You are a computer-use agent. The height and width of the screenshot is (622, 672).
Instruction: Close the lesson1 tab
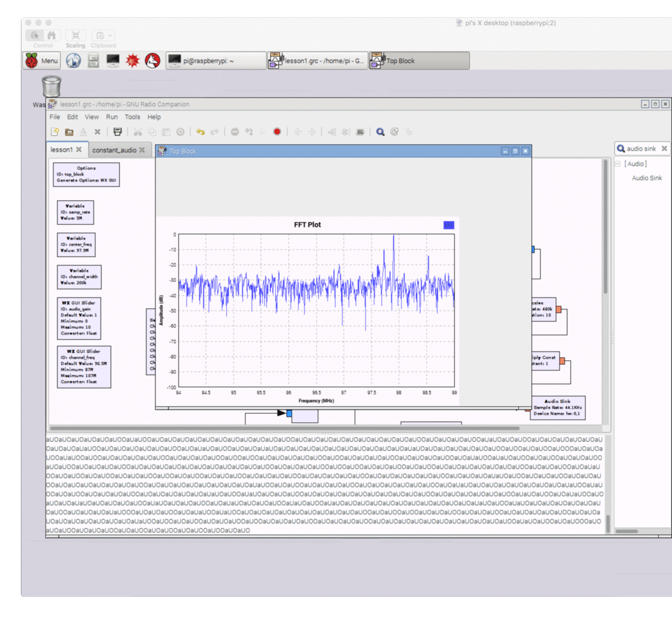click(79, 150)
